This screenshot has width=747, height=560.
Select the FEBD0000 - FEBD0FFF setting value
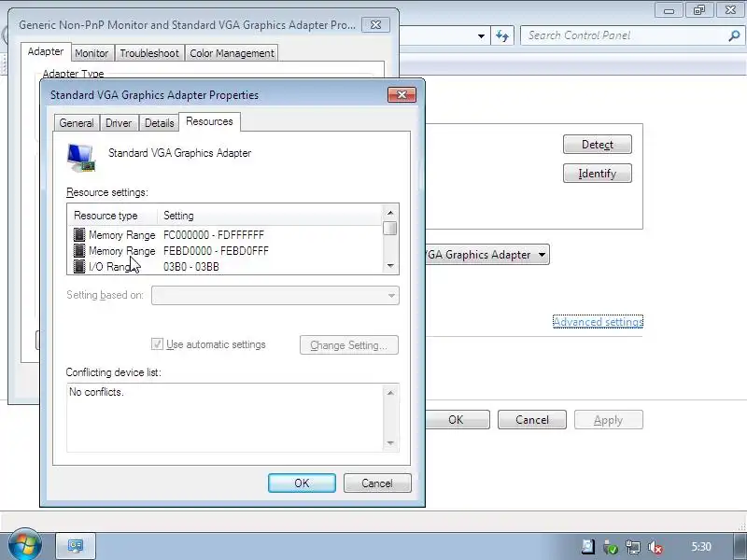(x=216, y=250)
